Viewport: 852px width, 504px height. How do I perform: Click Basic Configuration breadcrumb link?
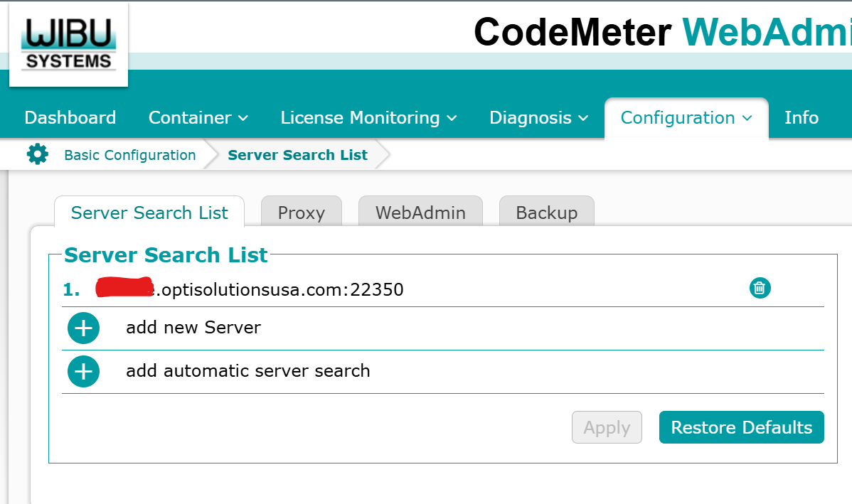point(130,156)
